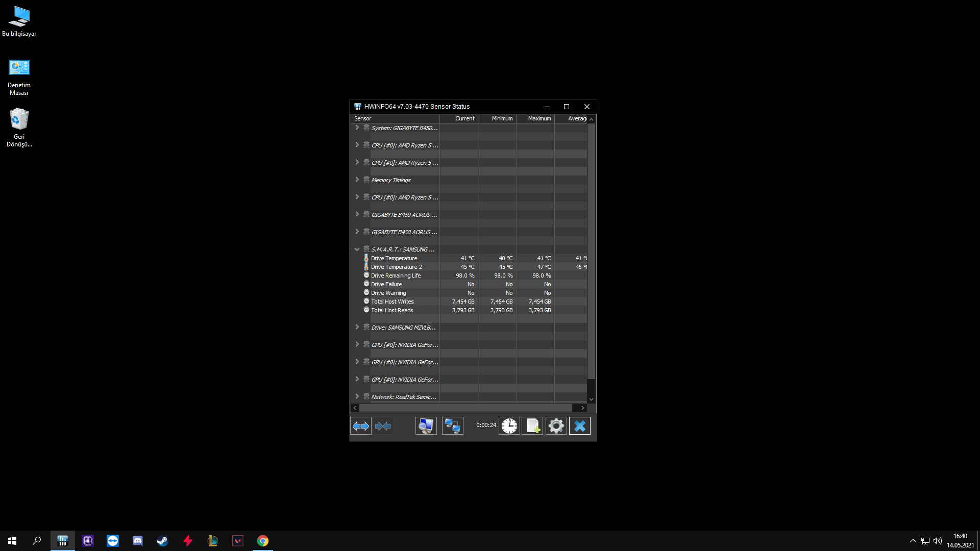The height and width of the screenshot is (551, 980).
Task: Click the Maximum column header
Action: click(x=539, y=118)
